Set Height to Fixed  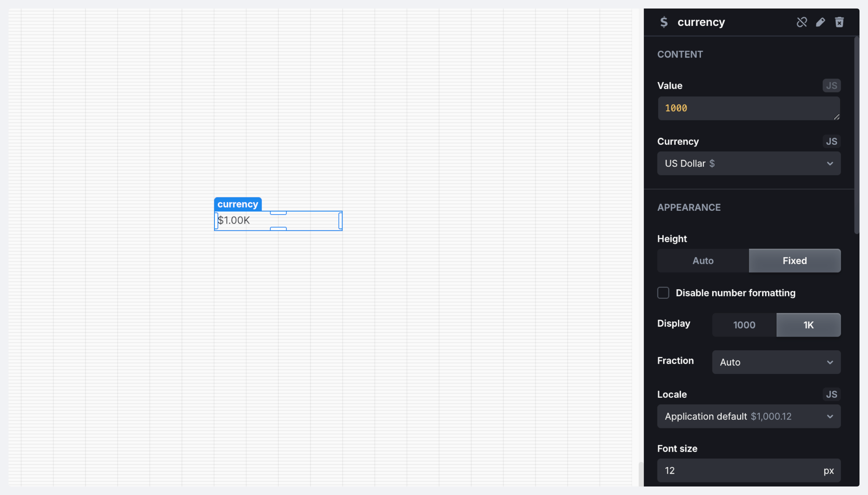tap(794, 261)
